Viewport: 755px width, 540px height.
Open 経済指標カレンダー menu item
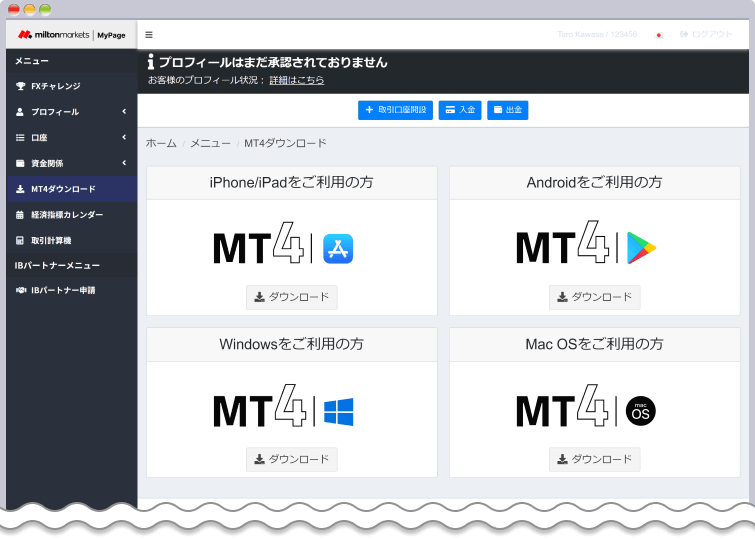point(72,215)
